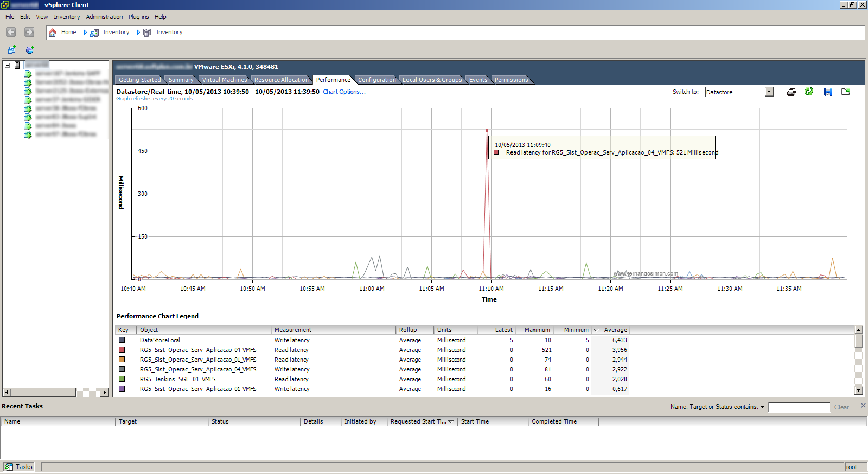Select the third virtual machine in inventory tree
Image resolution: width=868 pixels, height=474 pixels.
(x=28, y=91)
